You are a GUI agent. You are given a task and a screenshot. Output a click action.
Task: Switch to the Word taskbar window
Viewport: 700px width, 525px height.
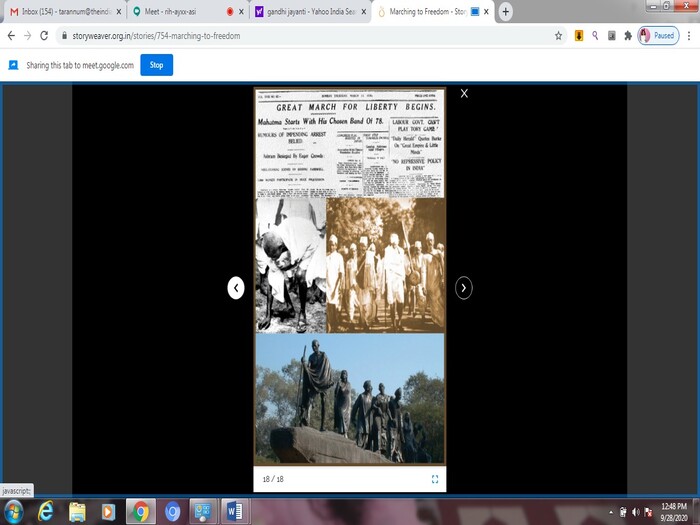(x=234, y=512)
